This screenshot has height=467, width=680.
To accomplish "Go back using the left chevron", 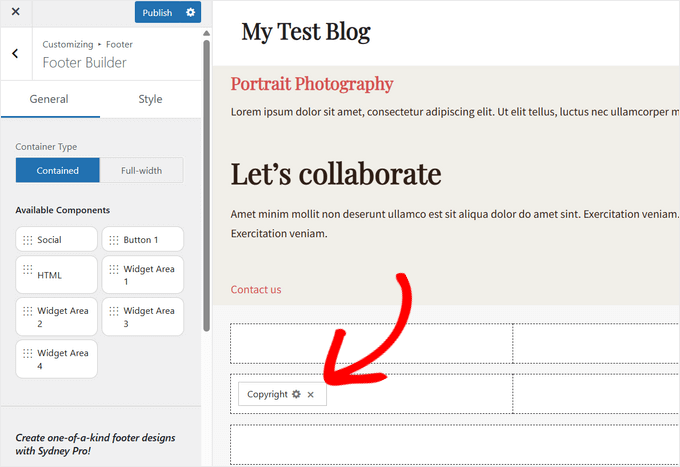I will (15, 54).
